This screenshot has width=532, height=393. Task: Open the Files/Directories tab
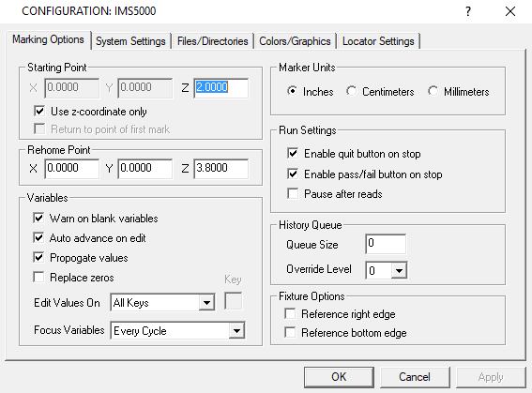point(213,41)
